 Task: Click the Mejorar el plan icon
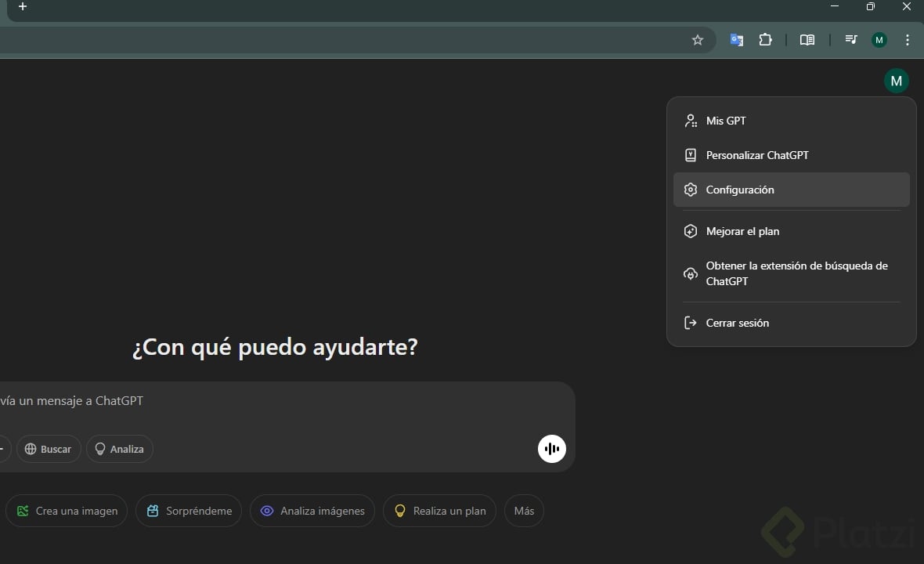[691, 231]
